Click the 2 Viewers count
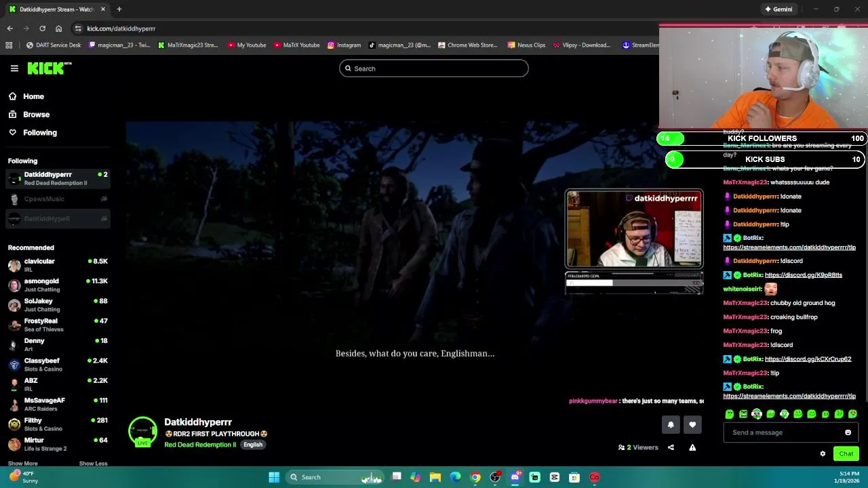 638,447
